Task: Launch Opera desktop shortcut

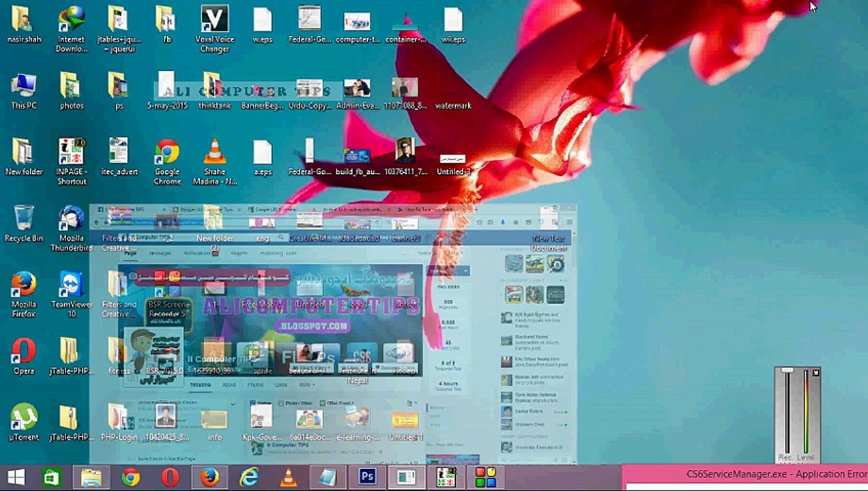Action: point(23,356)
